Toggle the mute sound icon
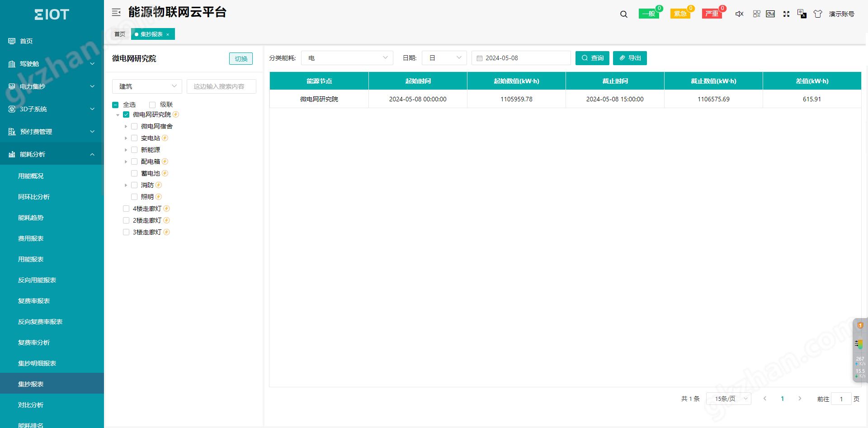The height and width of the screenshot is (428, 868). (x=740, y=14)
